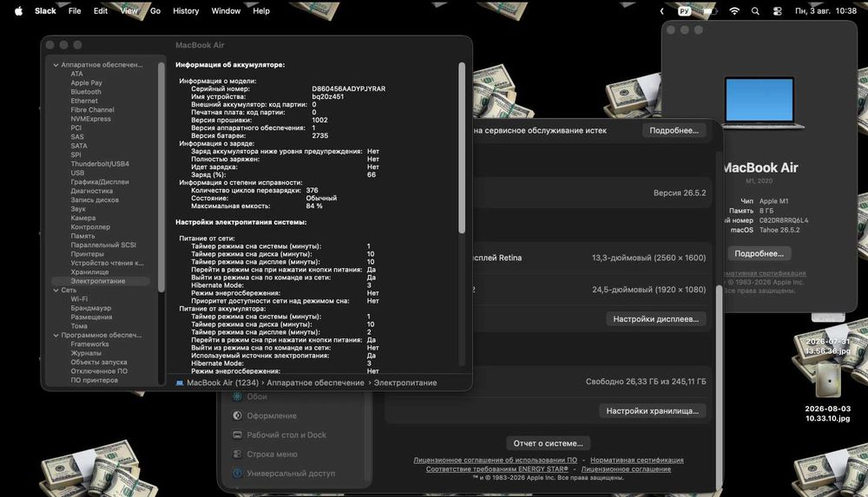Screen dimensions: 868x497
Task: Select Электропитание in sidebar
Action: [x=98, y=281]
